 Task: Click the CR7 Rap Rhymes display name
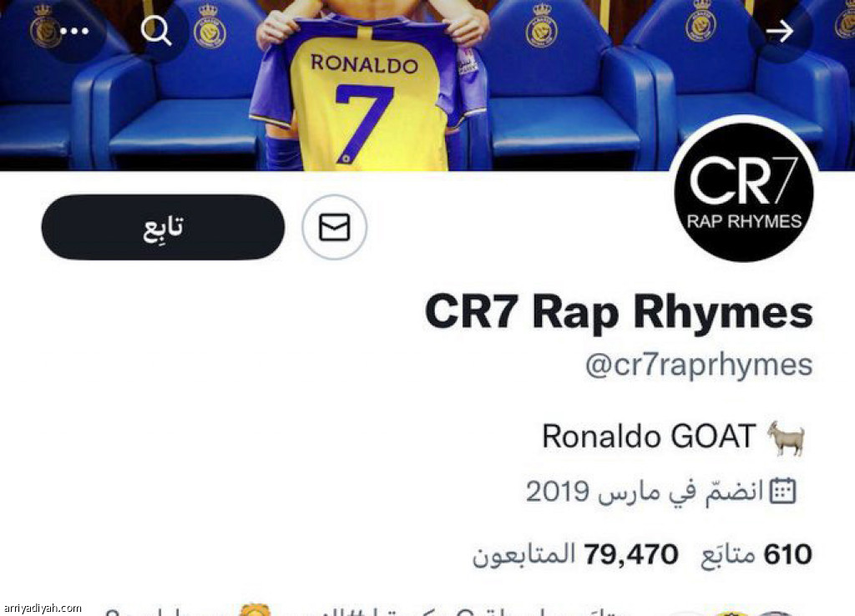coord(619,312)
